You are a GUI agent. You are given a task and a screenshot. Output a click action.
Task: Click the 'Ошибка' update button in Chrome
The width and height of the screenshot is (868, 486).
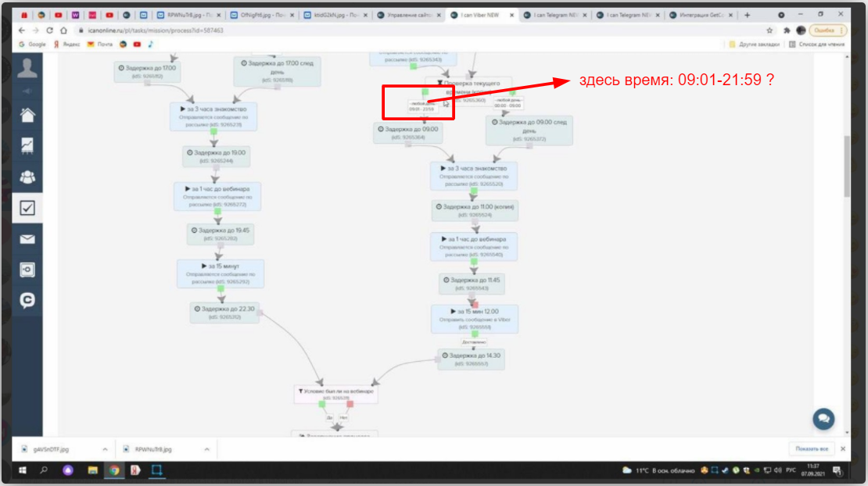827,30
